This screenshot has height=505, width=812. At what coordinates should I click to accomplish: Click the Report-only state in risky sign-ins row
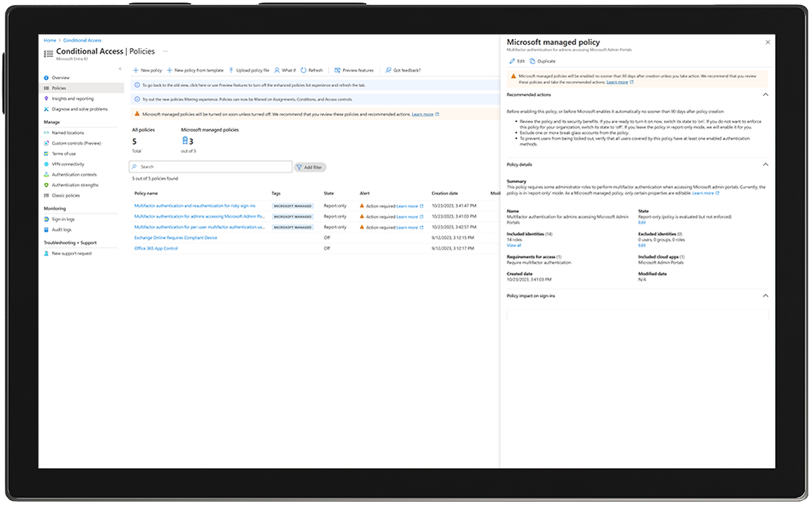click(x=335, y=206)
